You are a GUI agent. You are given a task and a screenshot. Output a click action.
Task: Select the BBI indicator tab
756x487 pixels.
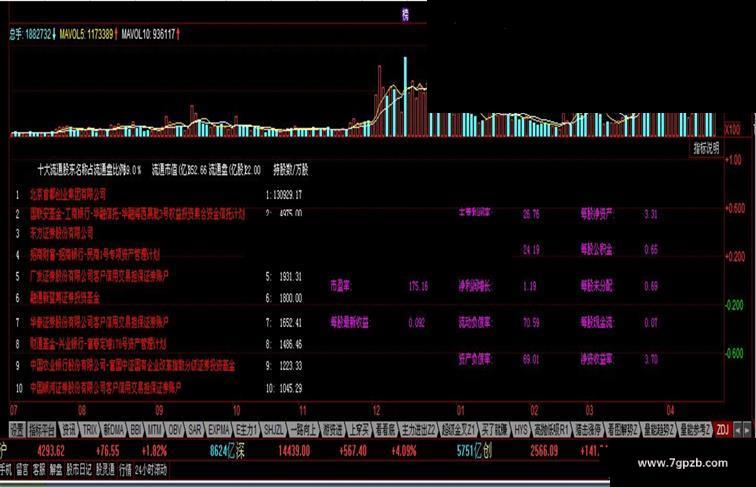(x=136, y=430)
